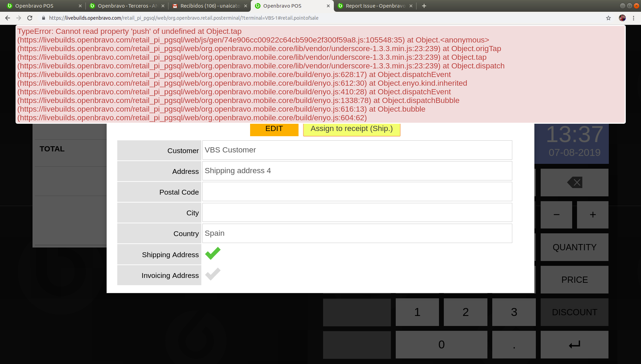Image resolution: width=641 pixels, height=364 pixels.
Task: Click the keypad minus key
Action: click(557, 215)
